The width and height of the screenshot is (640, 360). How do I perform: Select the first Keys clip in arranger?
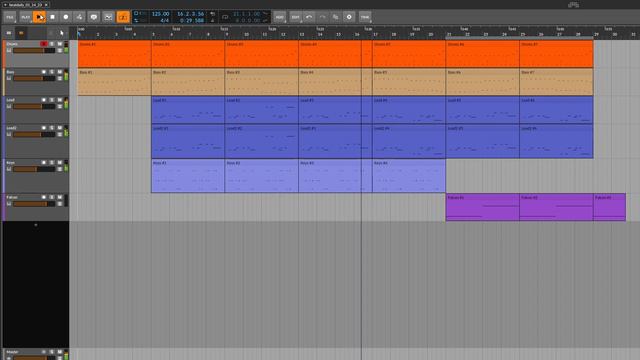pyautogui.click(x=188, y=176)
